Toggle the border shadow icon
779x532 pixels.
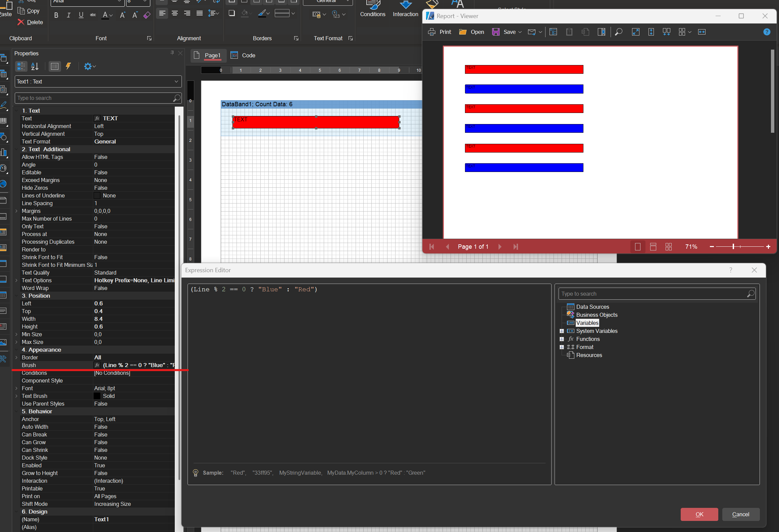[x=231, y=13]
